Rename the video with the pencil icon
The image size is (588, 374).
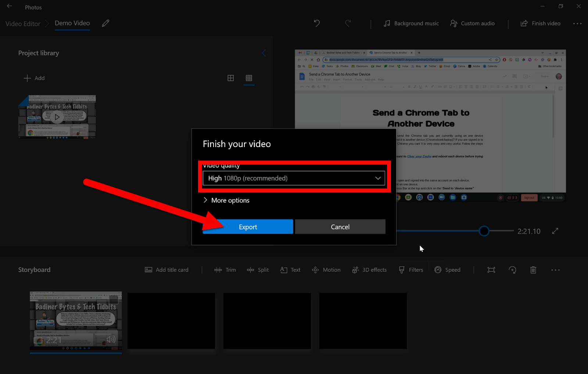tap(105, 23)
